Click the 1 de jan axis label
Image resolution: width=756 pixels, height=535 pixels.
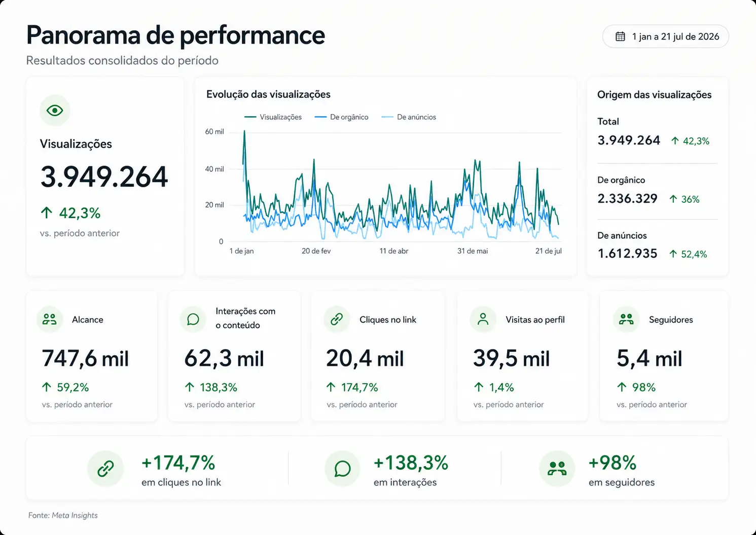[x=241, y=251]
